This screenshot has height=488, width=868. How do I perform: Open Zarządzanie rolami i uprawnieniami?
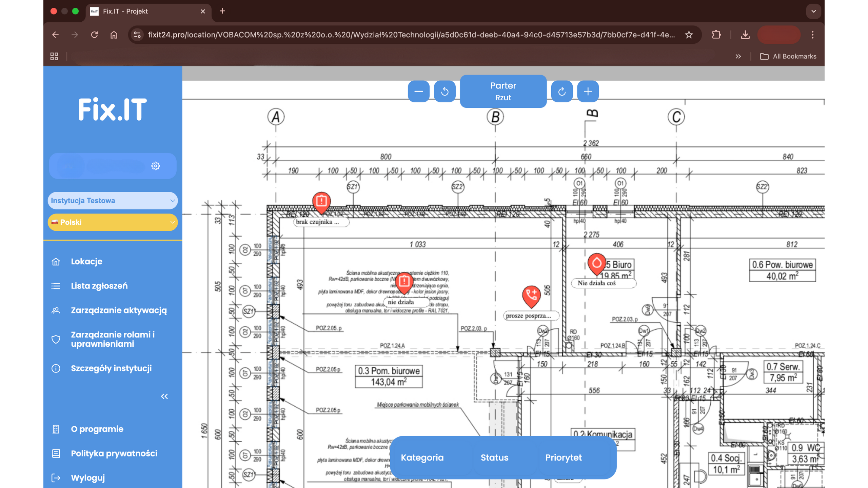[x=113, y=339]
